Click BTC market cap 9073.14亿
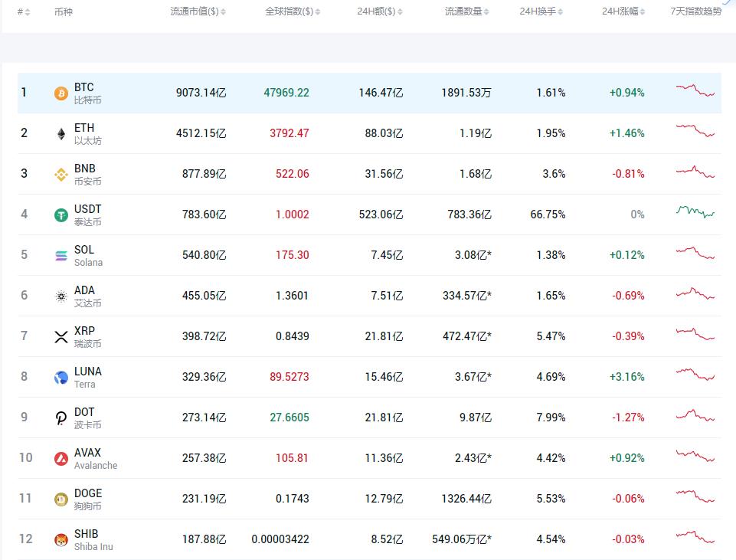 click(x=201, y=93)
